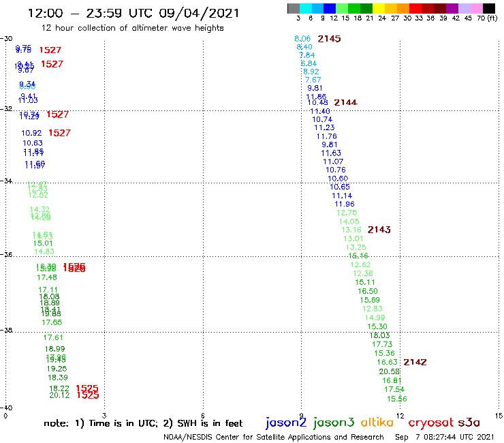
Task: Click wave height value '17.65'
Action: tap(52, 322)
